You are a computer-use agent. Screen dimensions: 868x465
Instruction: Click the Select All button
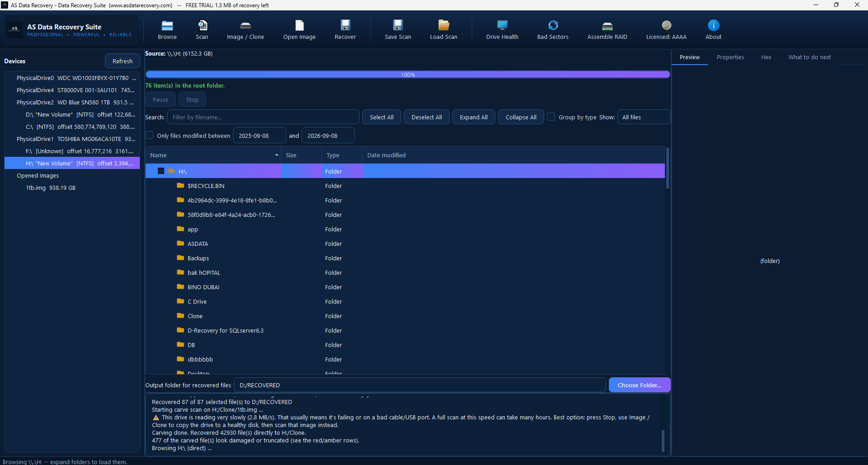click(381, 117)
